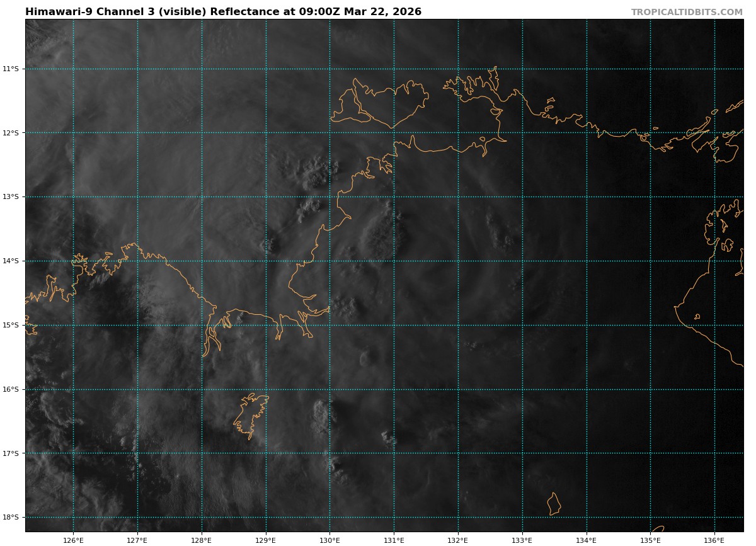
Task: Click the 130°E longitude axis label
Action: click(329, 540)
